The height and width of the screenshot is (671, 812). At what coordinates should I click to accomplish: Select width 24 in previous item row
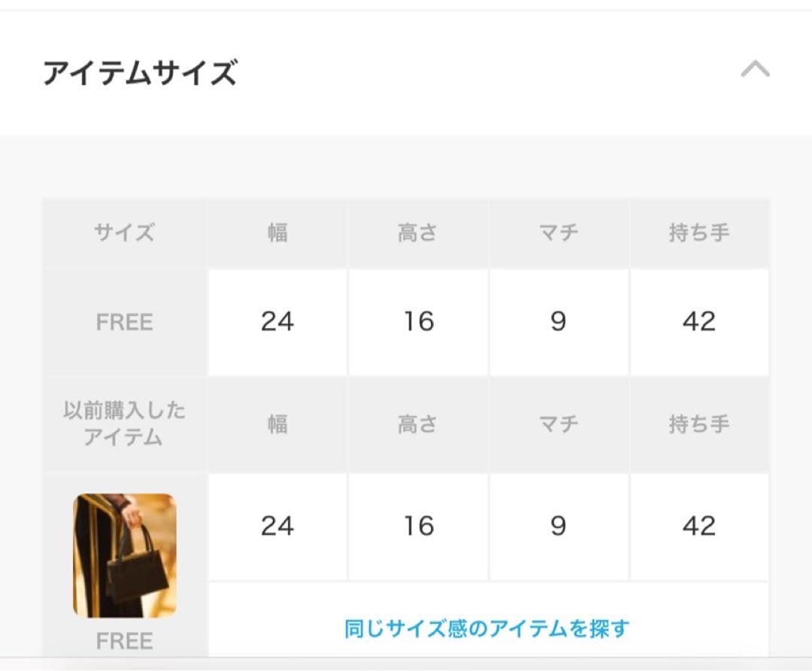(277, 527)
